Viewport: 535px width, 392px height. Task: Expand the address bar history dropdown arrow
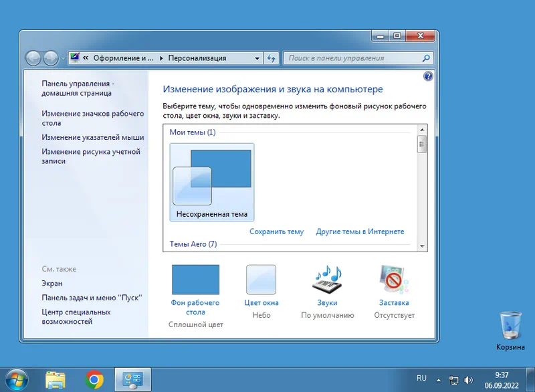(x=257, y=58)
